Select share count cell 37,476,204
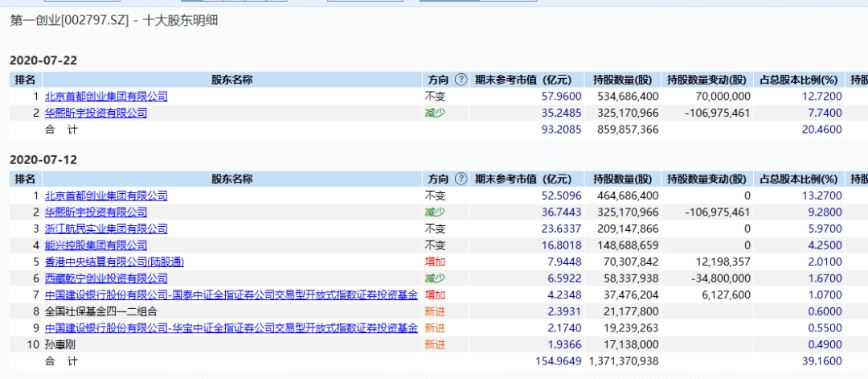 631,295
